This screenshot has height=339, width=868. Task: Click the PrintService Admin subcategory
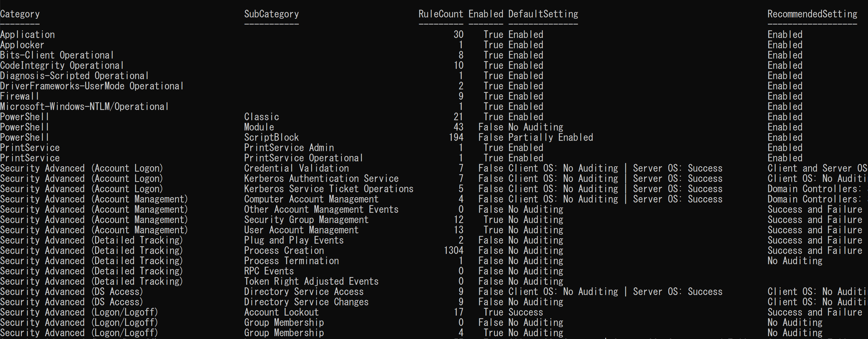click(289, 148)
